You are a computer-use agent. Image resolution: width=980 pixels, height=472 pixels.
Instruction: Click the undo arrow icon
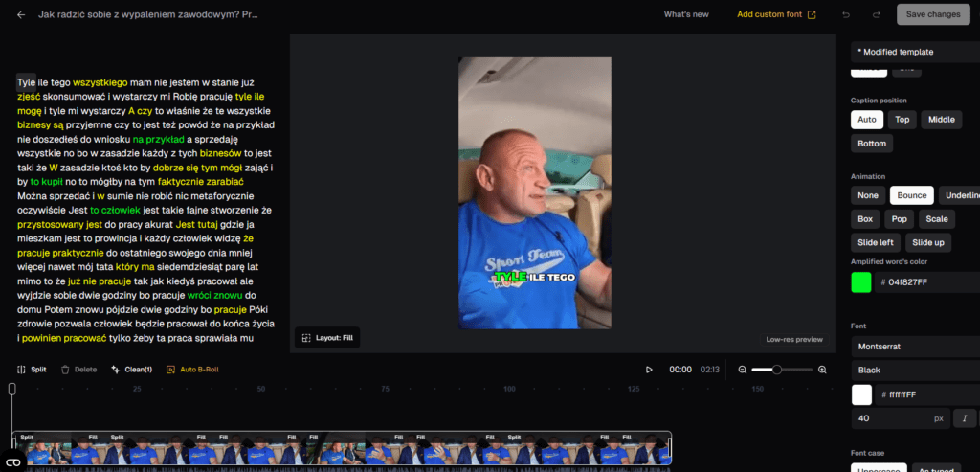click(845, 14)
